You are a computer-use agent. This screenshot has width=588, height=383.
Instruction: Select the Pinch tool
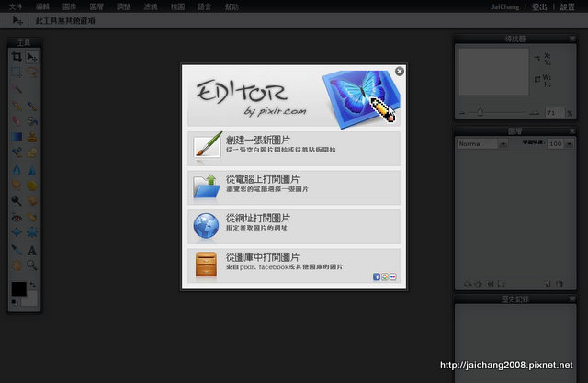pos(32,232)
